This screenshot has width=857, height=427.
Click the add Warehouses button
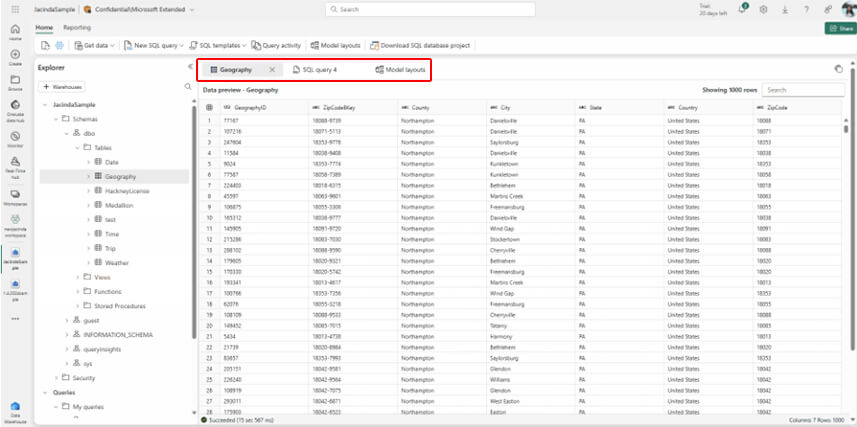coord(62,87)
